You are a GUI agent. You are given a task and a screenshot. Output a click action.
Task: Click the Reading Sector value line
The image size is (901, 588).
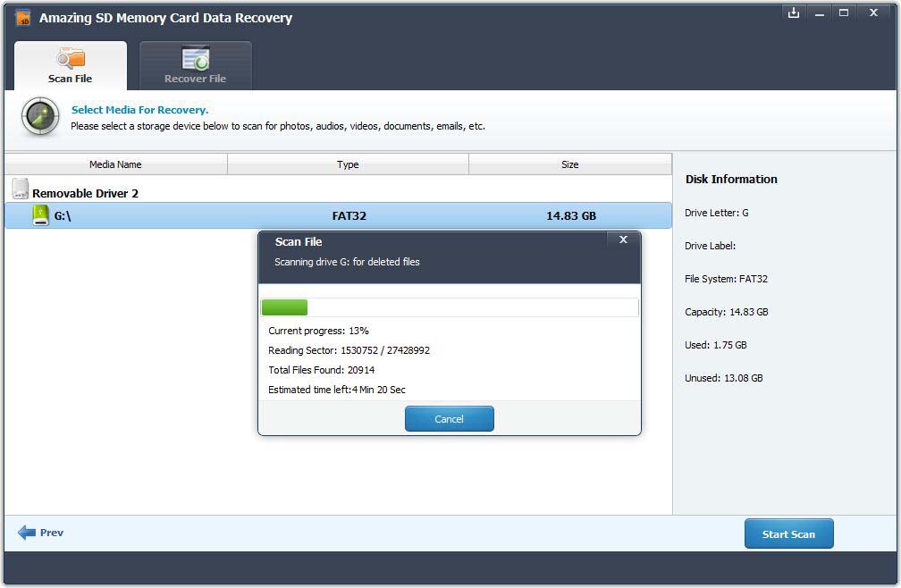point(349,350)
